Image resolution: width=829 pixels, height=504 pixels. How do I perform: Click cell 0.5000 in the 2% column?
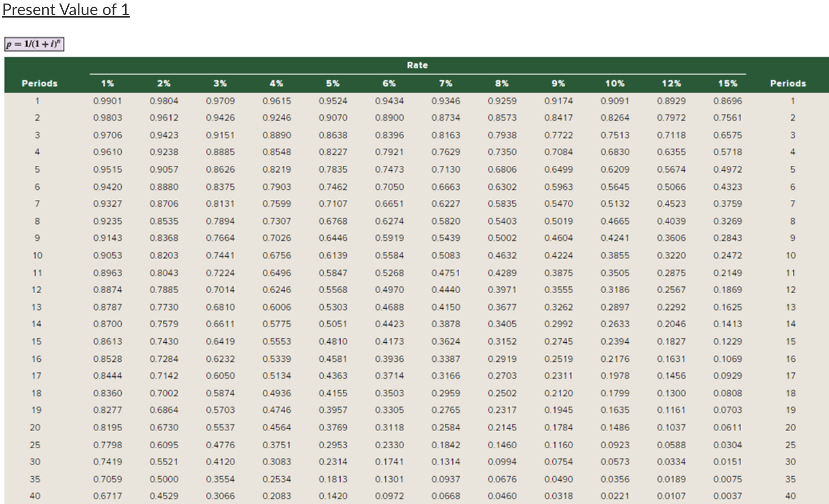164,479
